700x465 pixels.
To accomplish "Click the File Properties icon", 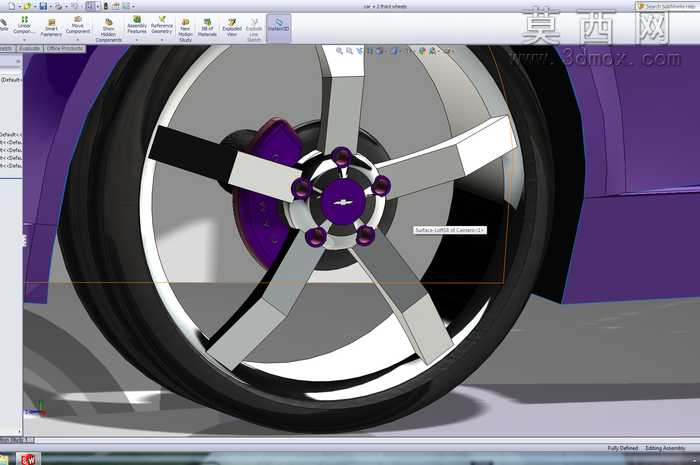I will pyautogui.click(x=116, y=6).
